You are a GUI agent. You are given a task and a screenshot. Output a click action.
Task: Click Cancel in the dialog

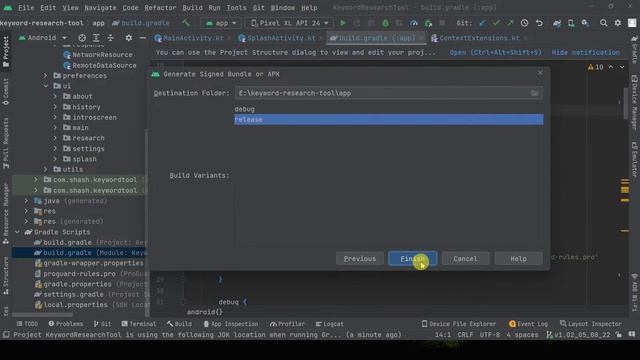click(465, 259)
